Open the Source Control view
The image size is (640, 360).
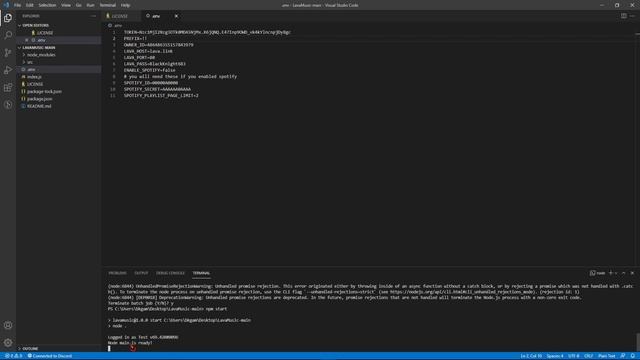[x=8, y=53]
